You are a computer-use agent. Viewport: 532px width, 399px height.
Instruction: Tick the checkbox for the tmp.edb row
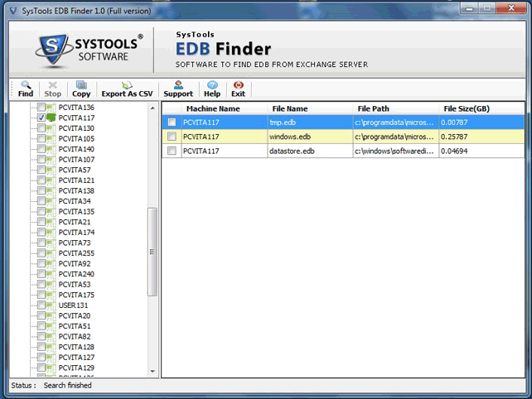pyautogui.click(x=172, y=122)
